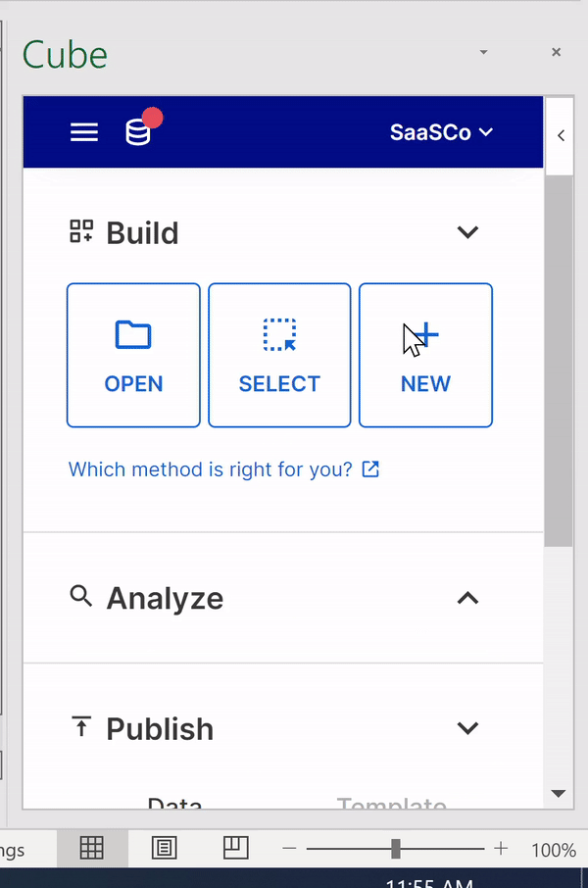Click the external link icon beside method question
This screenshot has height=888, width=588.
pos(370,469)
